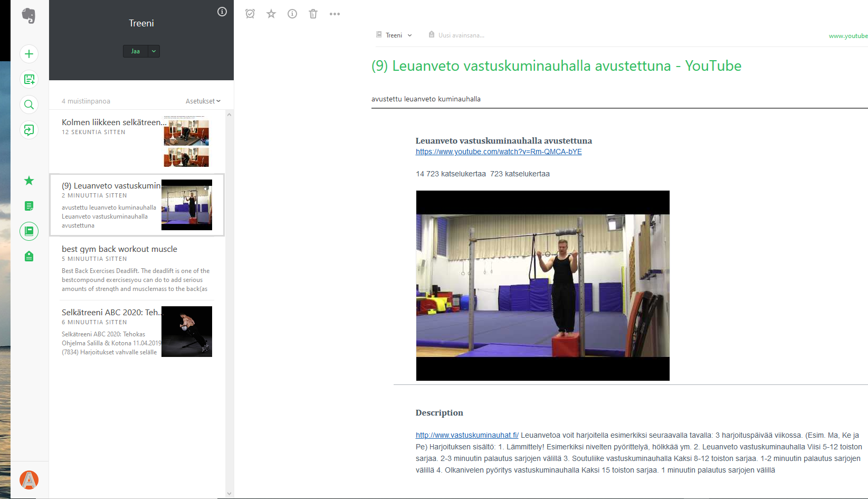This screenshot has height=499, width=868.
Task: Open more actions ellipsis menu
Action: pos(335,14)
